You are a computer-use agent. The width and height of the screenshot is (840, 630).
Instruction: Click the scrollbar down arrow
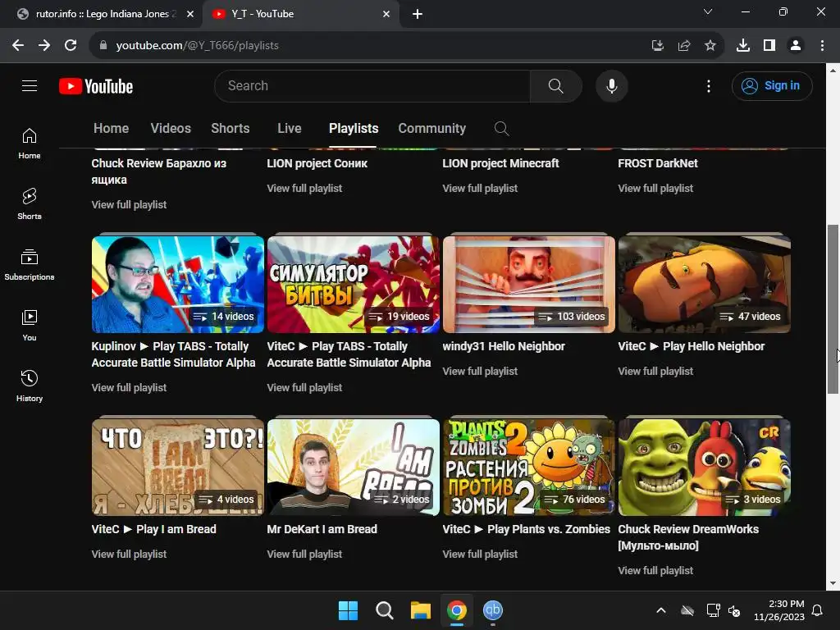tap(833, 583)
